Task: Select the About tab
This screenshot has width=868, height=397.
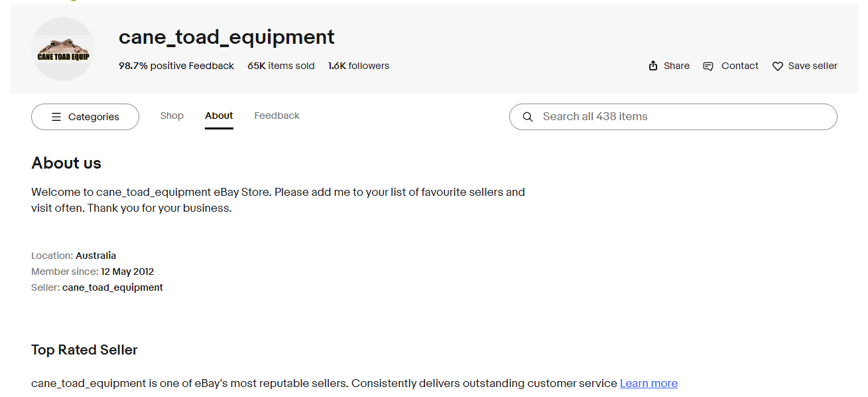Action: coord(219,116)
